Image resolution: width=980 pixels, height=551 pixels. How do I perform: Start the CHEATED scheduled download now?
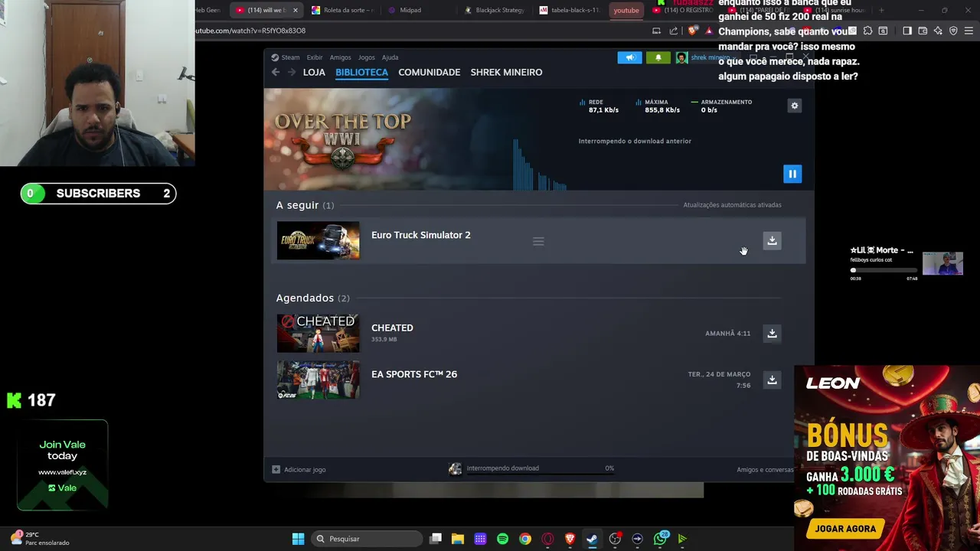point(772,333)
